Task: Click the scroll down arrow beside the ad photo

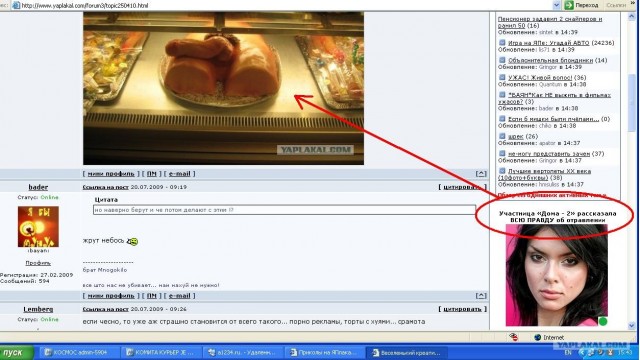Action: (632, 325)
